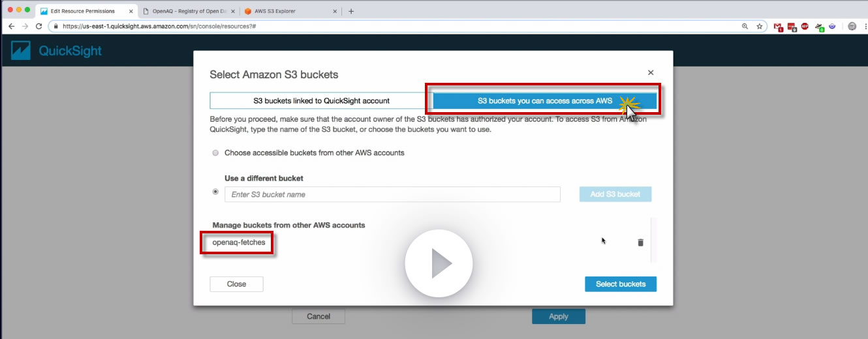
Task: Click the address bar URL
Action: coord(159,26)
